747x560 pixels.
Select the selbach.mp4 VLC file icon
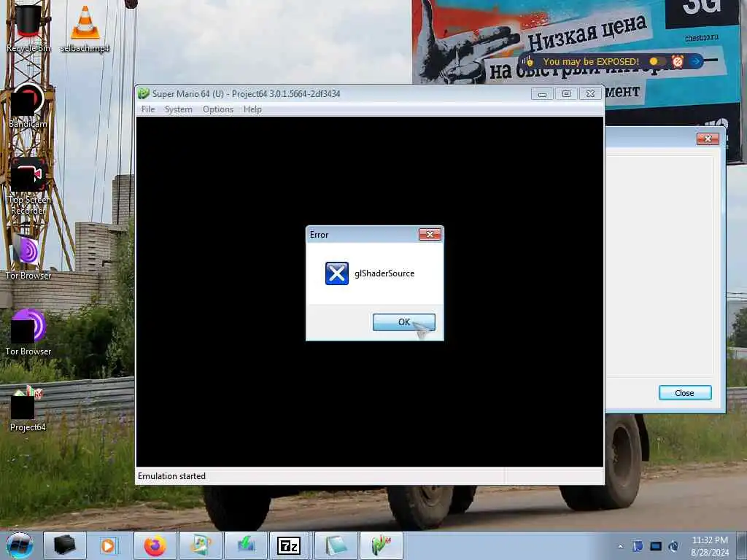coord(85,28)
